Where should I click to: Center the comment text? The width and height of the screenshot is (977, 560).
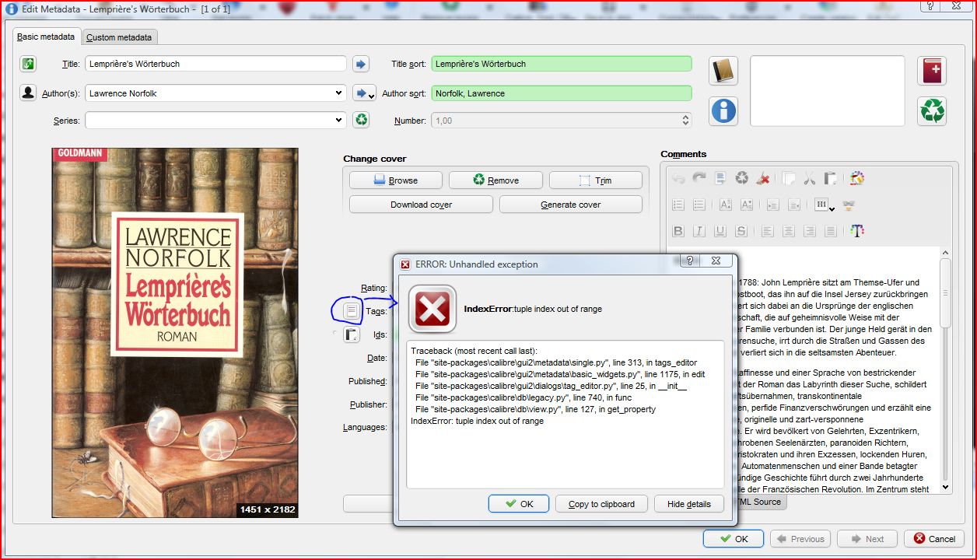click(789, 231)
